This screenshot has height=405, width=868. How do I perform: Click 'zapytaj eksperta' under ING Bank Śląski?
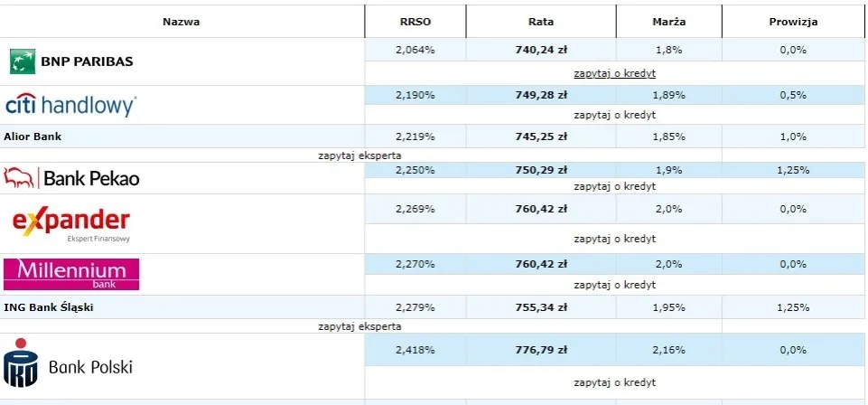359,326
